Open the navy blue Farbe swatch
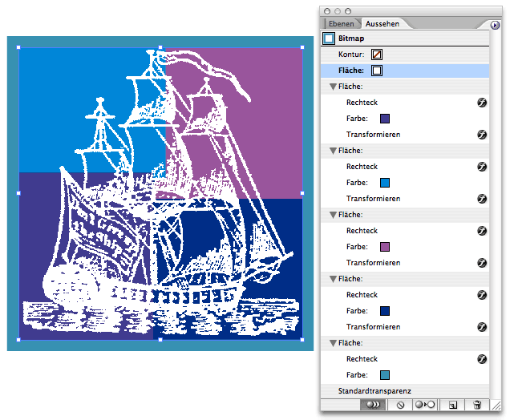The height and width of the screenshot is (420, 510). pyautogui.click(x=385, y=311)
